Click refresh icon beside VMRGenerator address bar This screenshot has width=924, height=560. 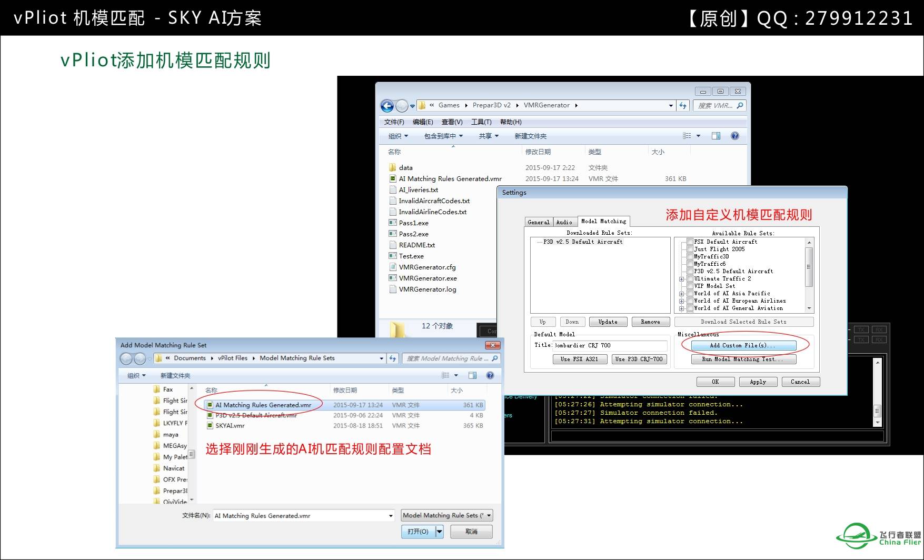[x=683, y=105]
